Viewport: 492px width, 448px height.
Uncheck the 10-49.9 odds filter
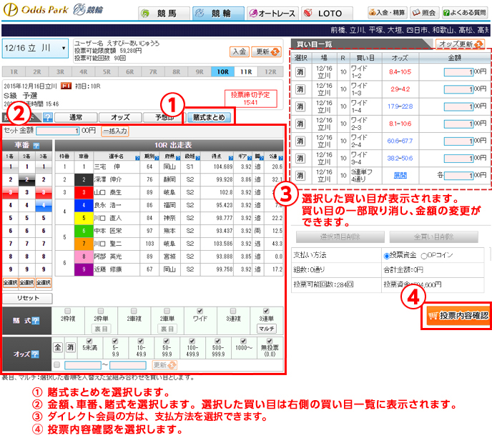point(141,341)
